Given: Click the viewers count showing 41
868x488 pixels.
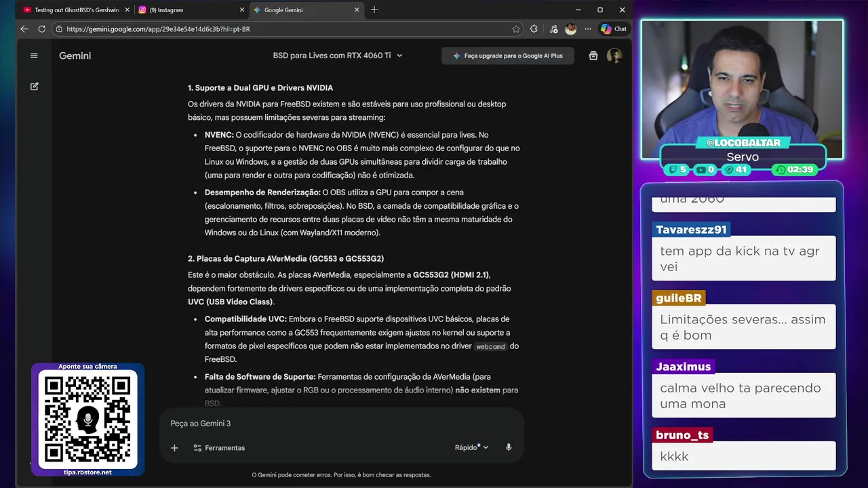Looking at the screenshot, I should pos(736,169).
